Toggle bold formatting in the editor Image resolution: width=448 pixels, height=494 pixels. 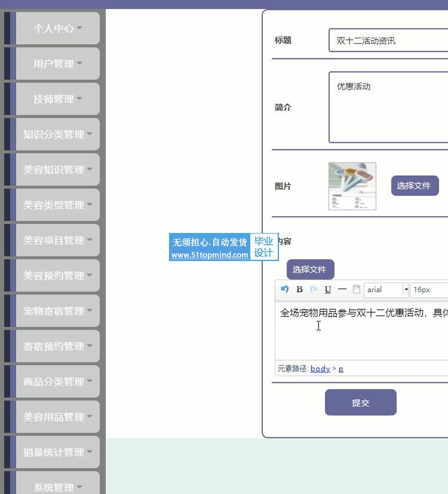[x=300, y=289]
